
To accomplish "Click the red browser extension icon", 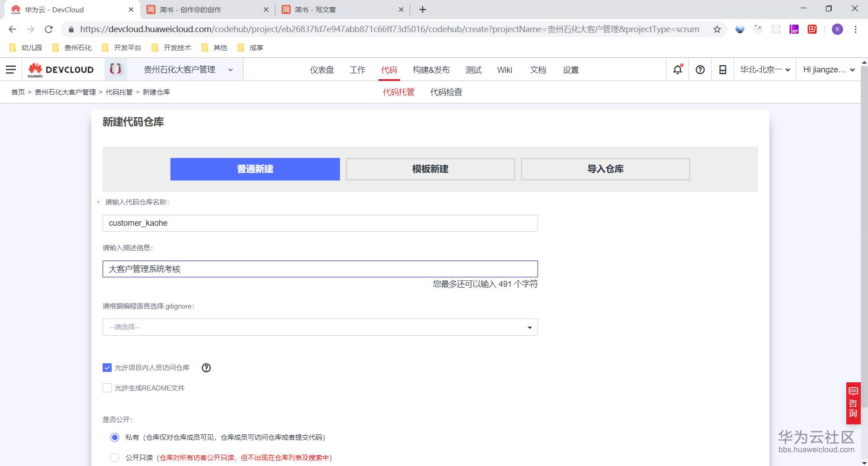I will coord(812,29).
